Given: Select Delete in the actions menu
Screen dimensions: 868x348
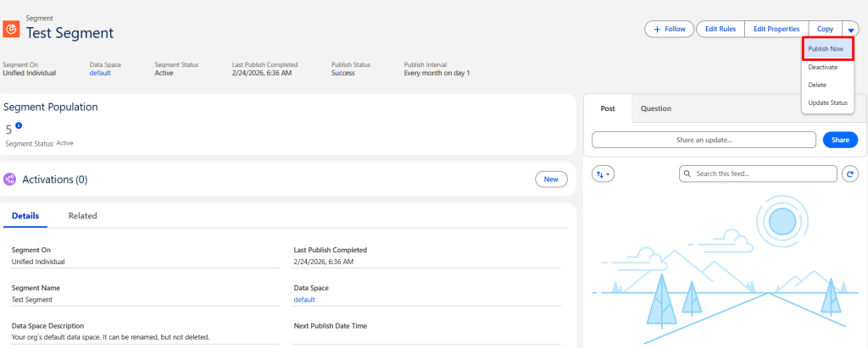Looking at the screenshot, I should tap(817, 85).
